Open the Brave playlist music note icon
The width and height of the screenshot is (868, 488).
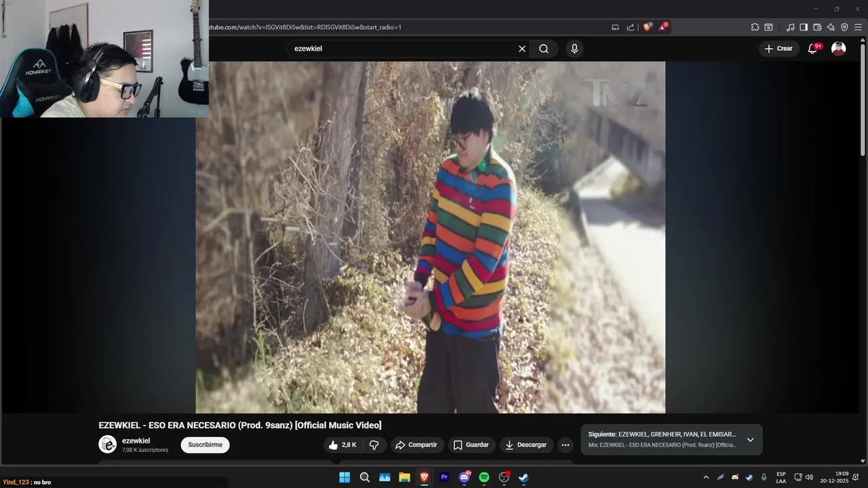(790, 27)
